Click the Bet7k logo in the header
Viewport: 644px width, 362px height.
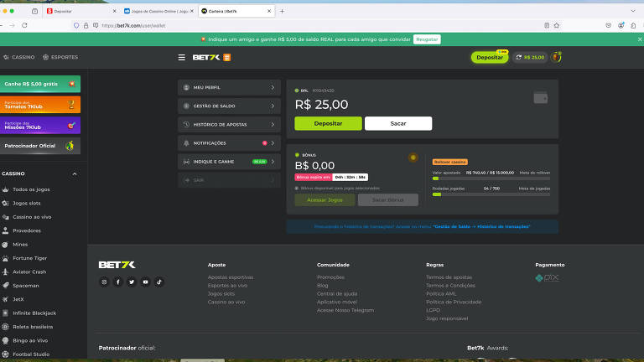[206, 58]
